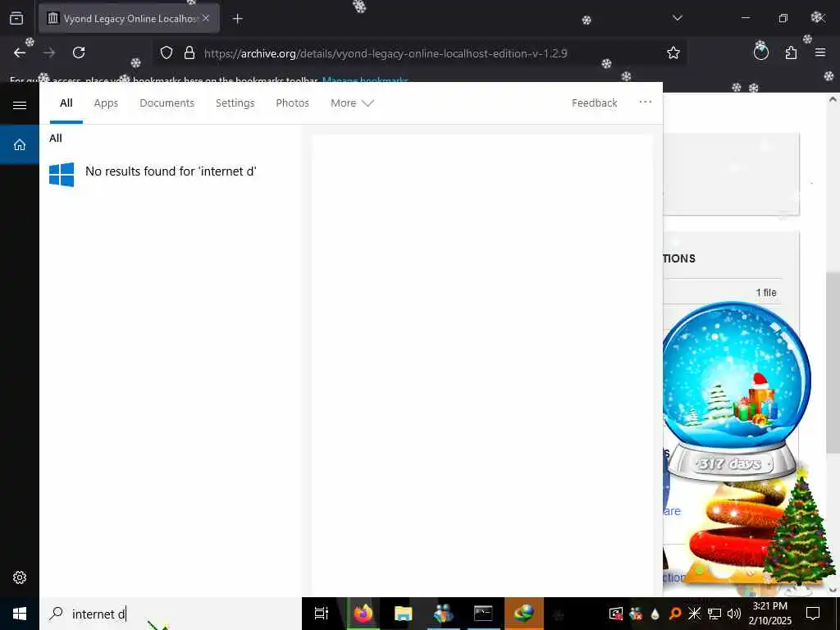Open the Windows Start menu

point(20,614)
